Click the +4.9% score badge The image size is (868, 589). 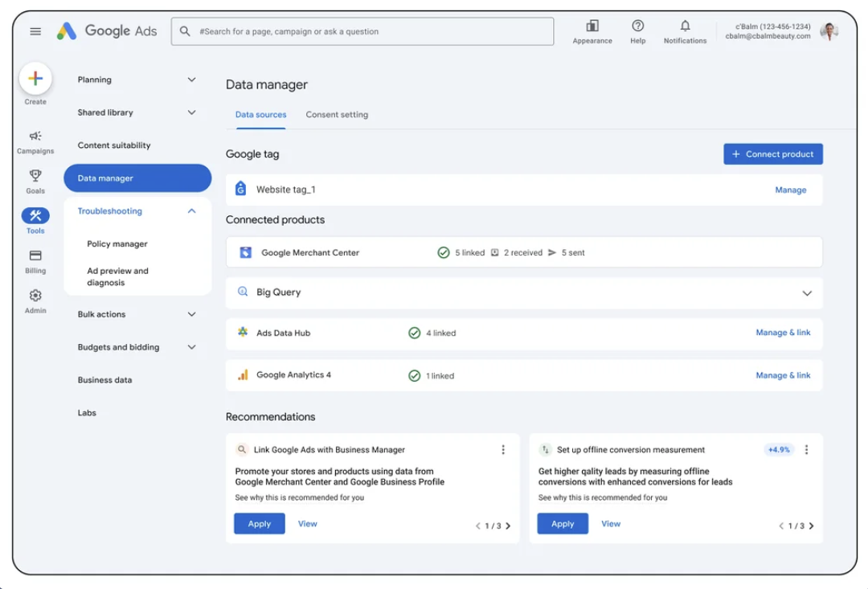click(x=779, y=449)
